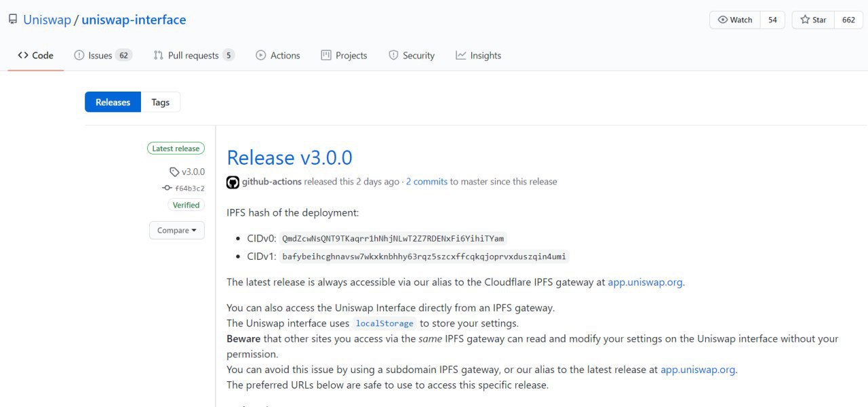Open commit f64b3c2

190,189
